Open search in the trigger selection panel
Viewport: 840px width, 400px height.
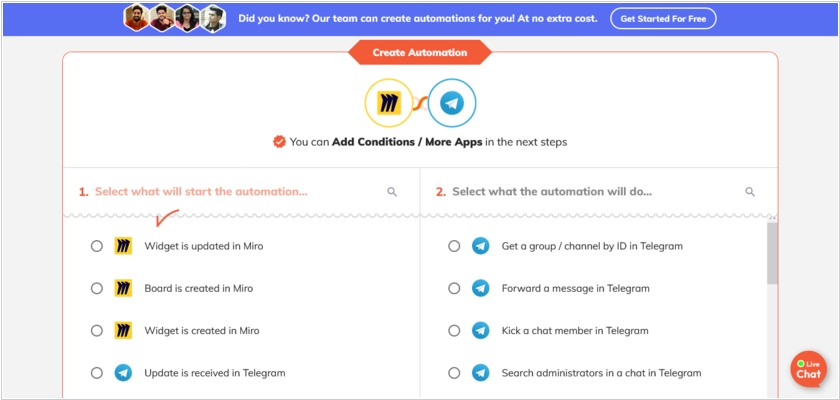[392, 192]
